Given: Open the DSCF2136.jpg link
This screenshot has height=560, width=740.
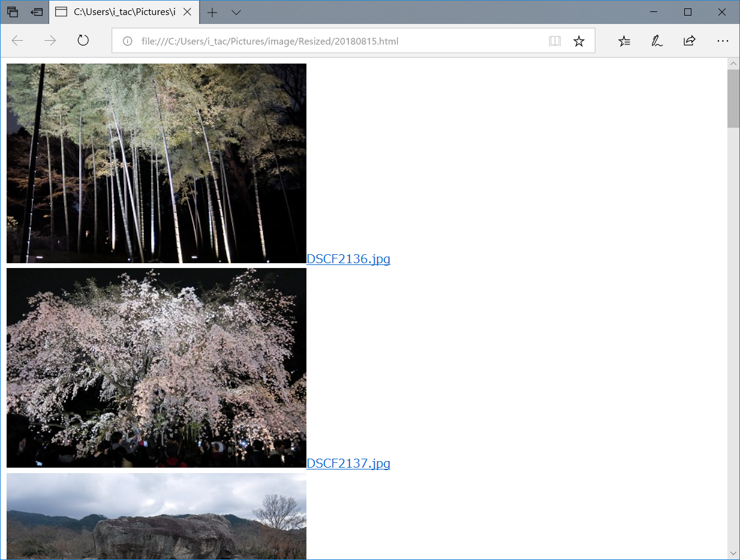Looking at the screenshot, I should coord(348,259).
